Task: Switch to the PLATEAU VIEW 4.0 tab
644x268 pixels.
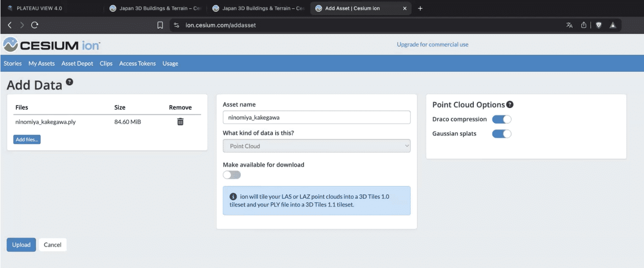Action: [39, 8]
